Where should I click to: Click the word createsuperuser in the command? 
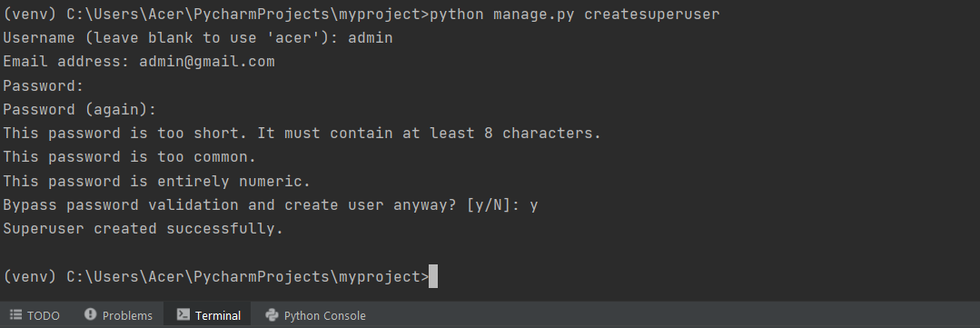pyautogui.click(x=652, y=14)
